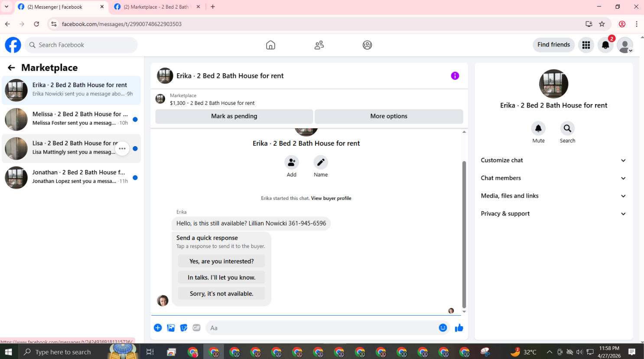The image size is (644, 359).
Task: Open the Windows notification center
Action: (x=632, y=352)
